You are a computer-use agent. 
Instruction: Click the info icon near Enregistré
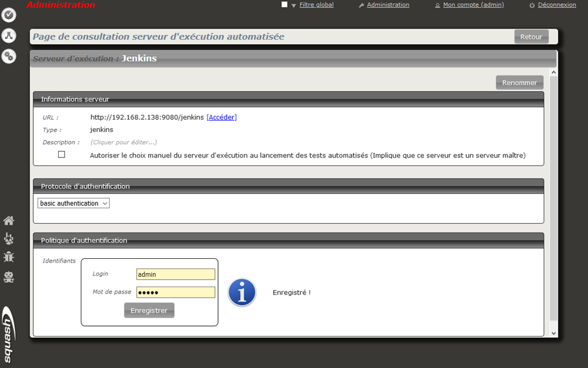[x=242, y=292]
